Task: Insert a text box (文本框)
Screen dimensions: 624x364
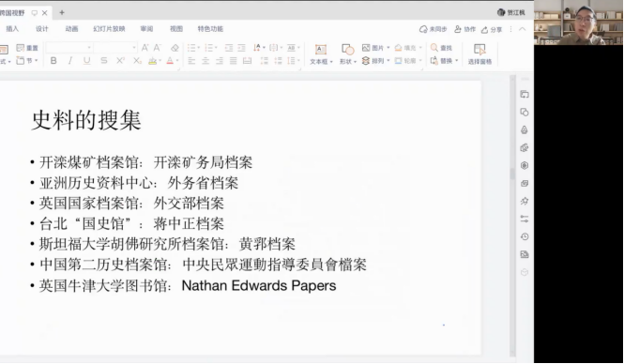Action: tap(321, 53)
